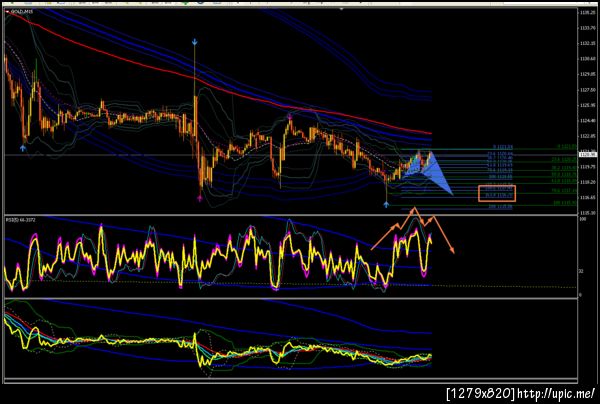
Task: Select the blue up arrow under the first low
Action: click(23, 148)
